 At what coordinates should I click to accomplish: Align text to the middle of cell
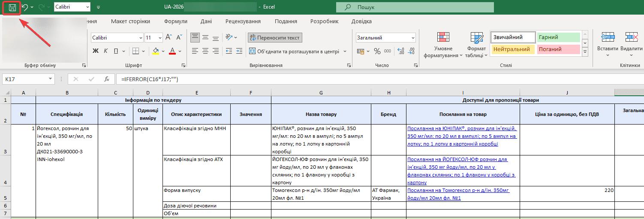[205, 37]
